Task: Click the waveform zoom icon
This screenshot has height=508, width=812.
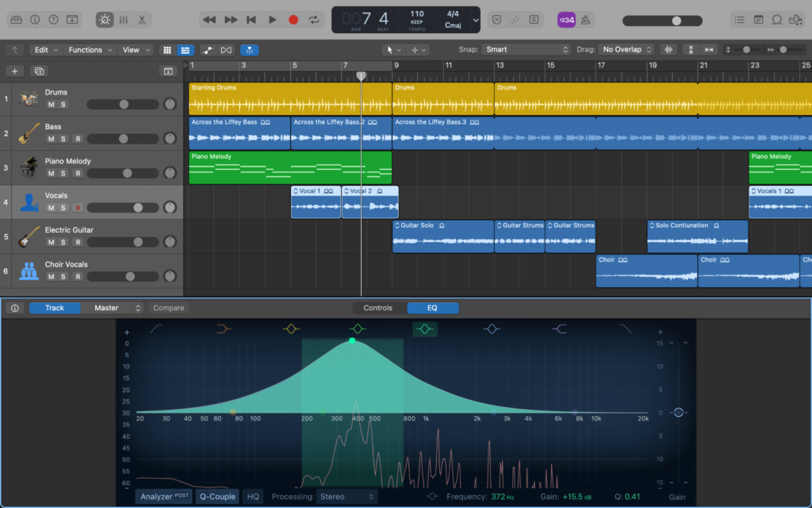Action: tap(668, 50)
